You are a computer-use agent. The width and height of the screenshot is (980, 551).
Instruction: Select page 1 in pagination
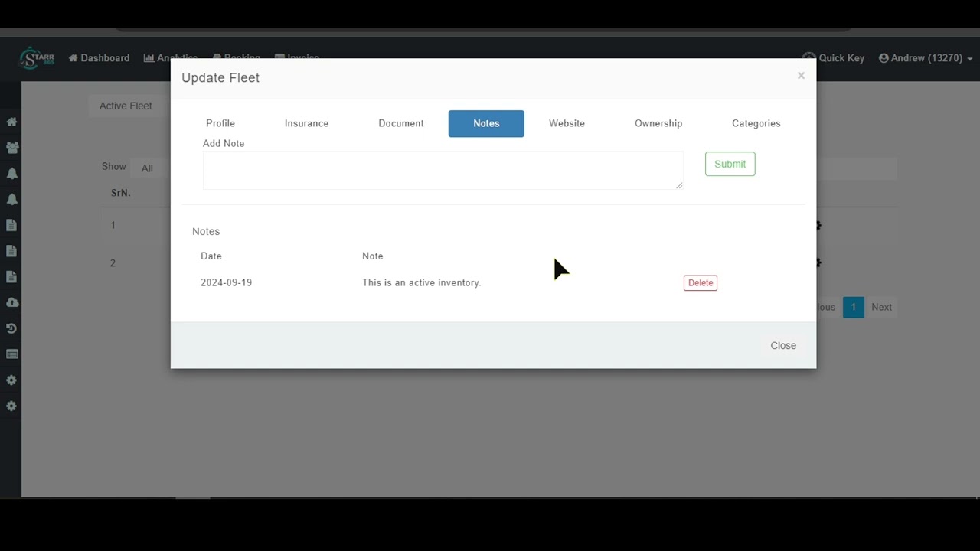854,307
